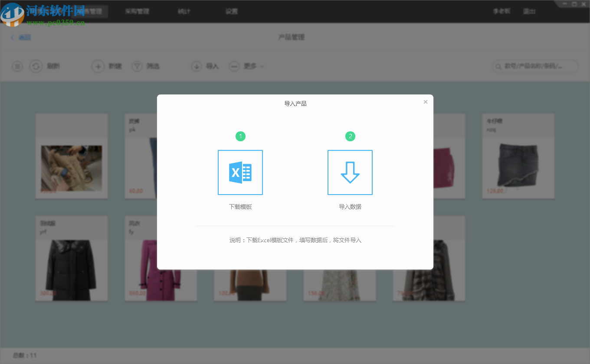Image resolution: width=590 pixels, height=364 pixels.
Task: Click the blue download arrow for 导入数据
Action: pos(350,172)
